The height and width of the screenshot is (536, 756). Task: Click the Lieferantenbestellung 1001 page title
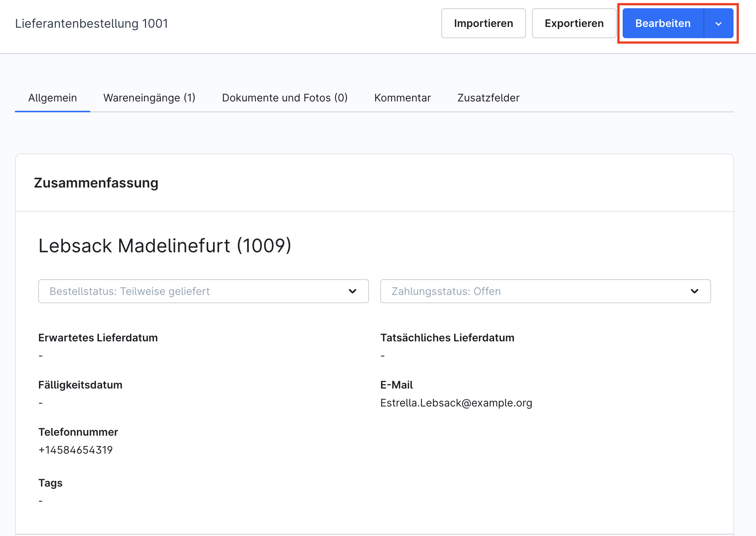click(91, 23)
